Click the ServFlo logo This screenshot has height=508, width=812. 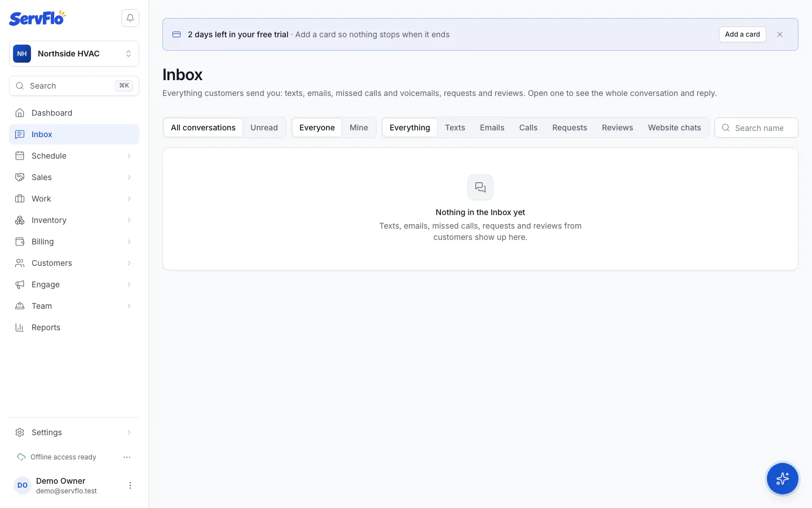[x=37, y=18]
